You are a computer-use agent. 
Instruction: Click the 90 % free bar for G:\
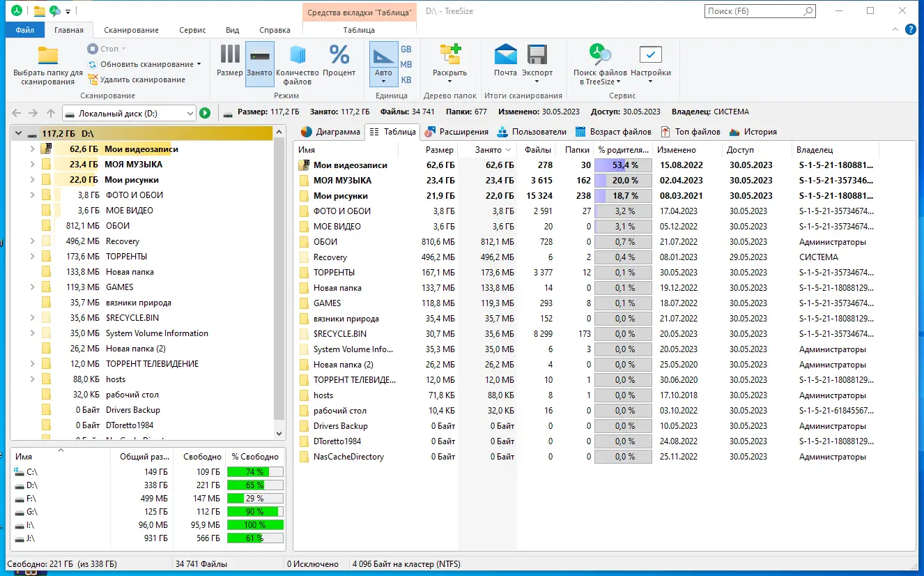[x=255, y=512]
